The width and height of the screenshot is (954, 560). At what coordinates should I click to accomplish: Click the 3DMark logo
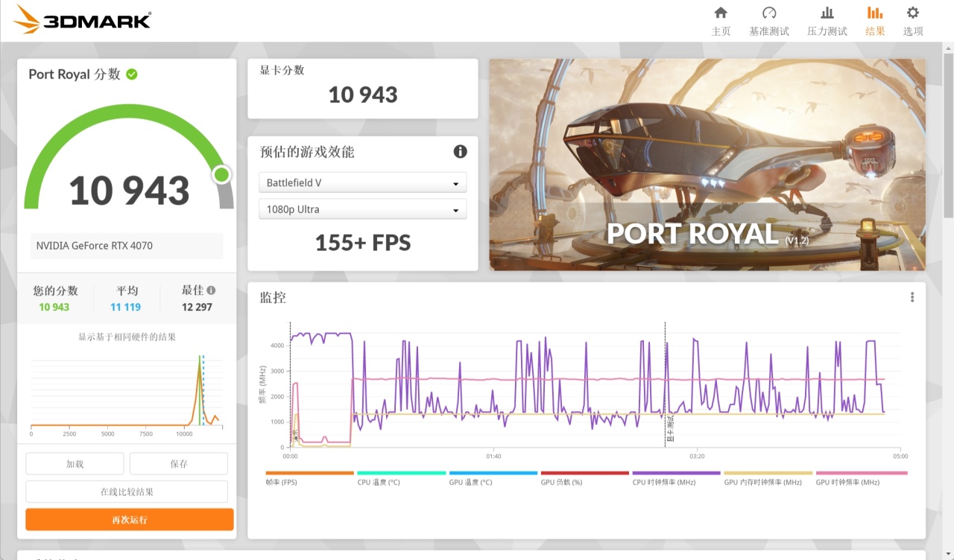point(82,20)
